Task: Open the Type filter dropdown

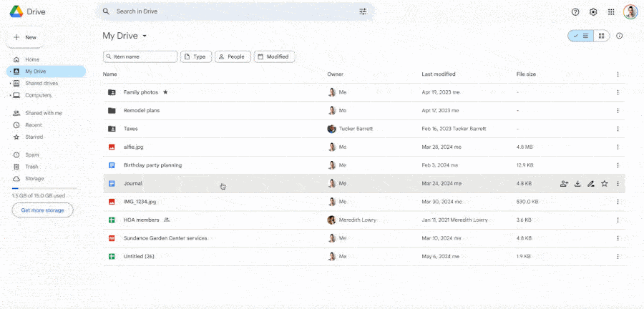Action: pyautogui.click(x=195, y=57)
